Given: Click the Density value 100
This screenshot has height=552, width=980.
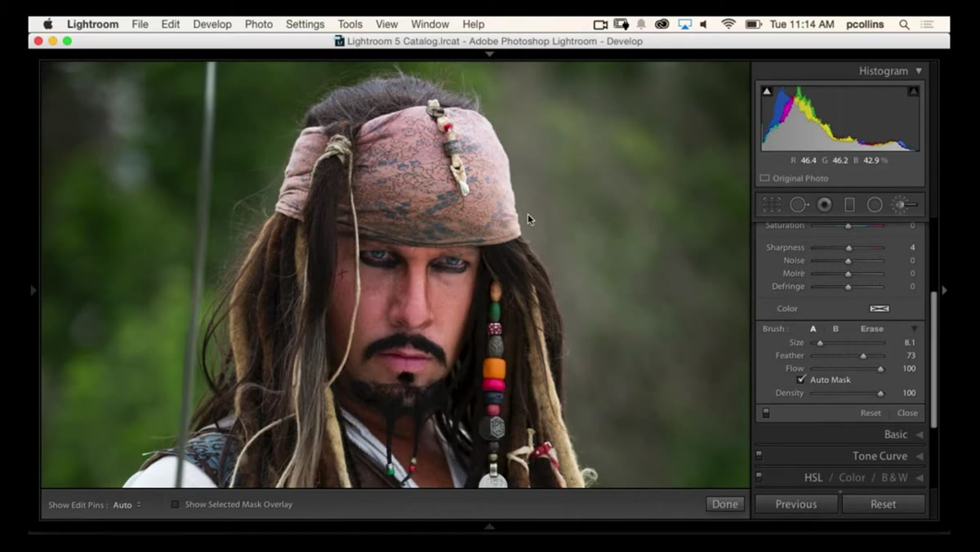Looking at the screenshot, I should click(908, 394).
